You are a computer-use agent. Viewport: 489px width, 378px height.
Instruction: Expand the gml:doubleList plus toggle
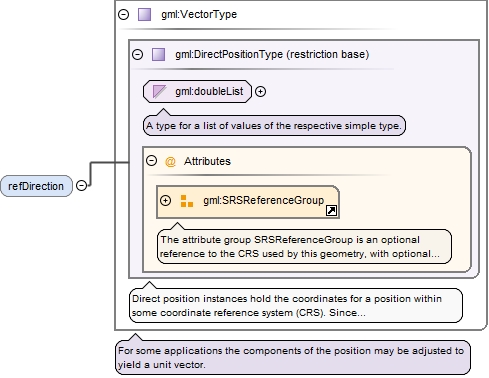point(260,91)
